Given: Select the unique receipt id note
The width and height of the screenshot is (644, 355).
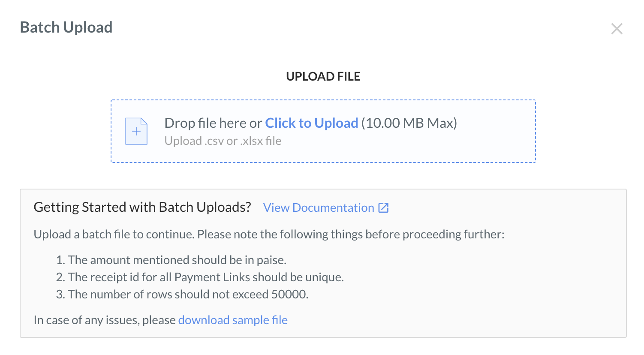Looking at the screenshot, I should 200,277.
